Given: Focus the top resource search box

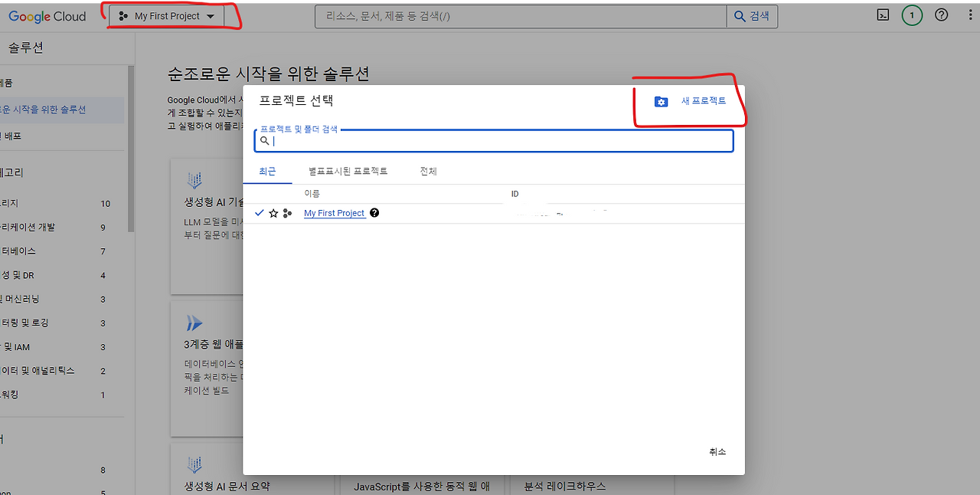Looking at the screenshot, I should tap(521, 16).
